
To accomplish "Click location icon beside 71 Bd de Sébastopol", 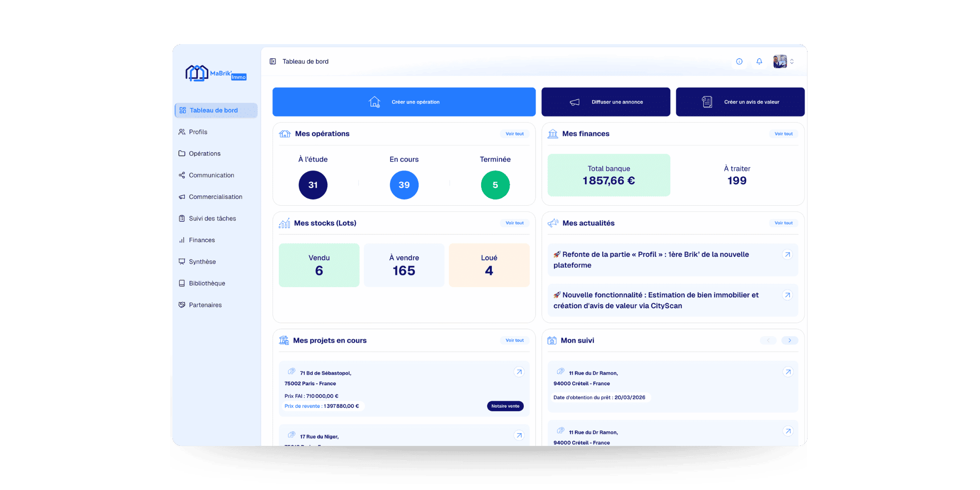I will coord(292,371).
